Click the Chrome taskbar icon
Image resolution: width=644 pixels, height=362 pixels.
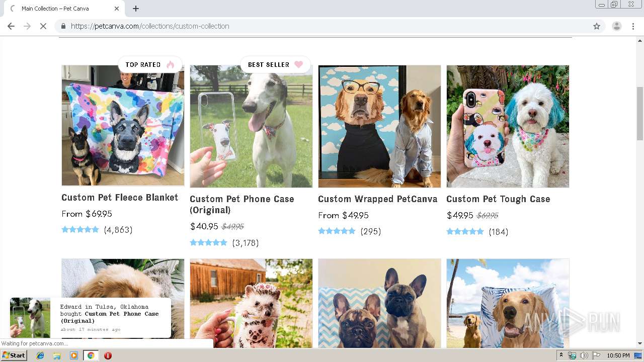pos(91,355)
